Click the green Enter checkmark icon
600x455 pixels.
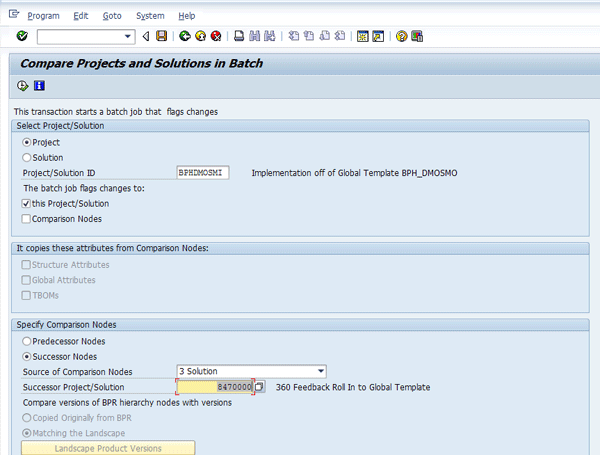(22, 36)
